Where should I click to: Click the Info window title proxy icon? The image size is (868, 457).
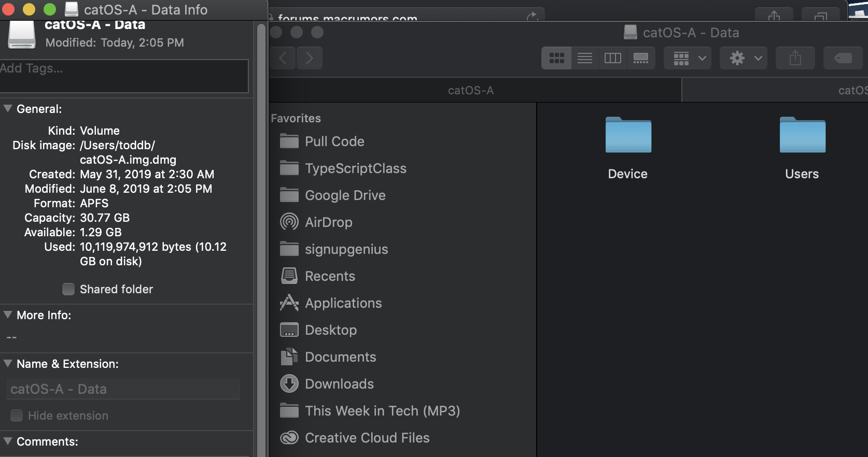72,9
